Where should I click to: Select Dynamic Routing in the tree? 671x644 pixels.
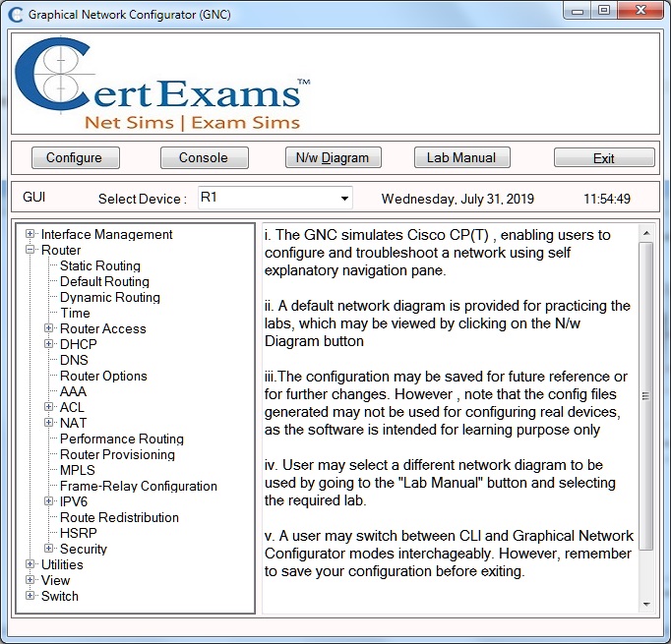point(110,297)
